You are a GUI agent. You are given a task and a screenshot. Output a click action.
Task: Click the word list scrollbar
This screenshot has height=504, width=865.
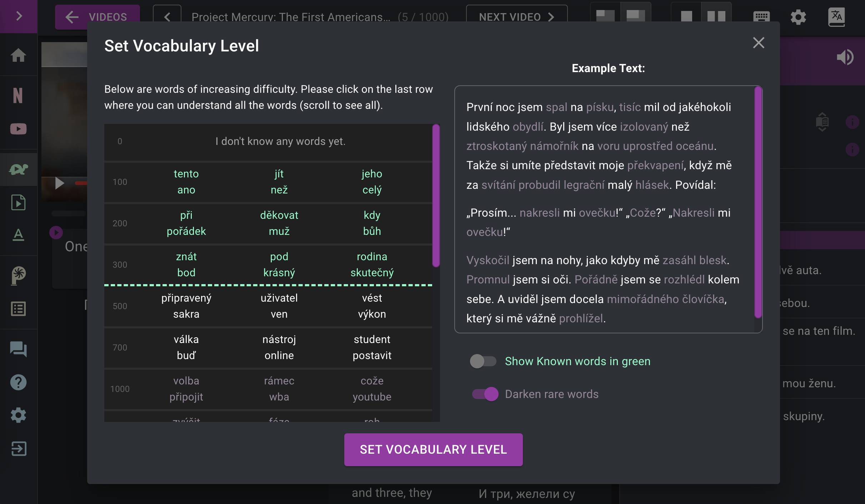point(436,196)
